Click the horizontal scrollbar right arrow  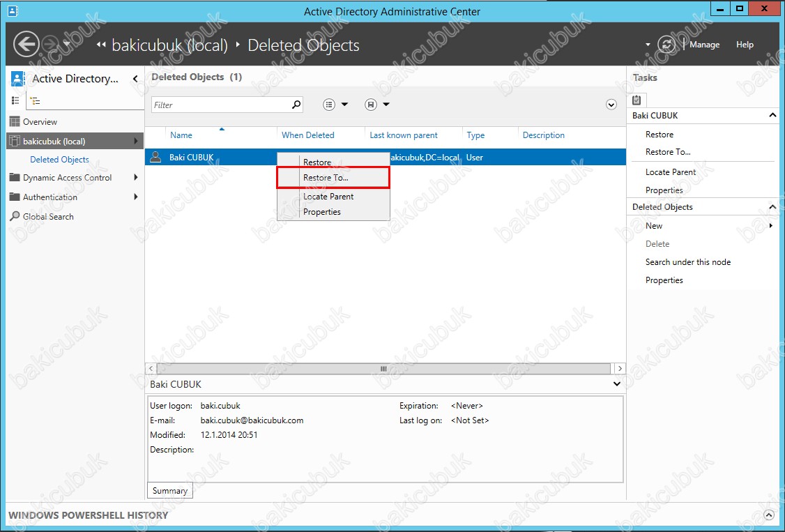pyautogui.click(x=620, y=368)
